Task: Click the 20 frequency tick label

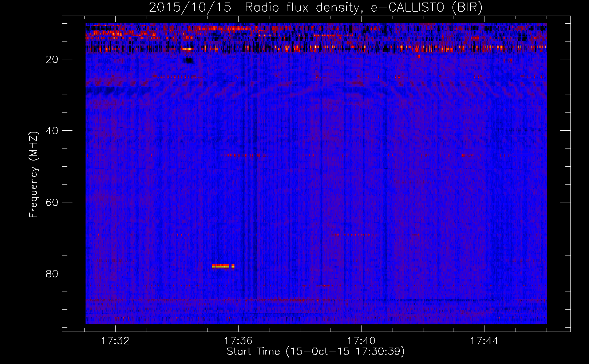Action: pyautogui.click(x=52, y=59)
